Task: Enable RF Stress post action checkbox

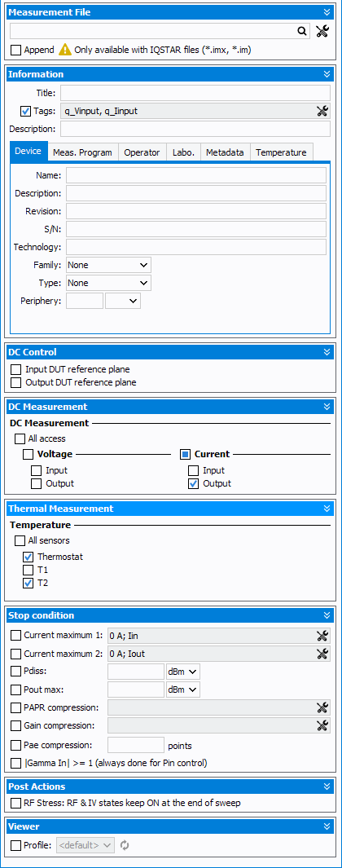Action: point(16,803)
